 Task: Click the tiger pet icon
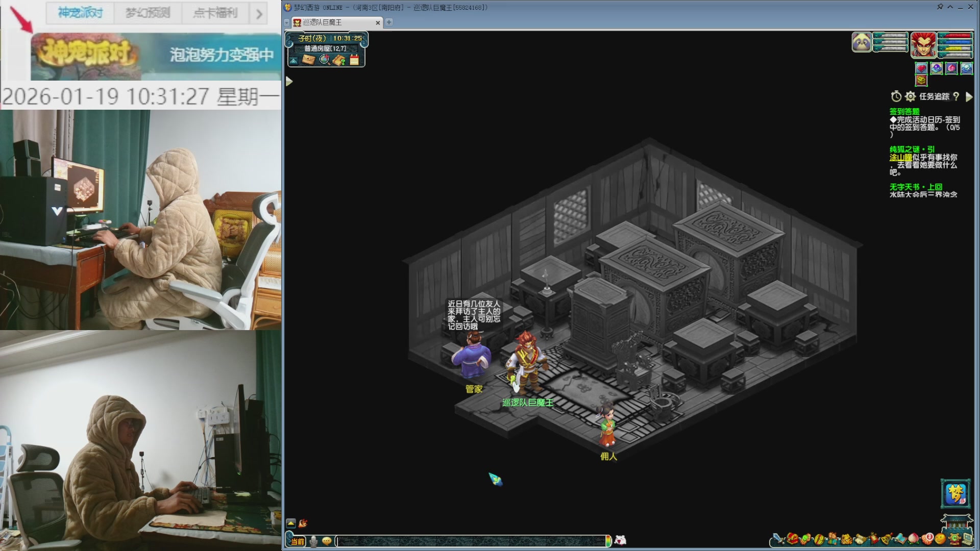pos(847,540)
